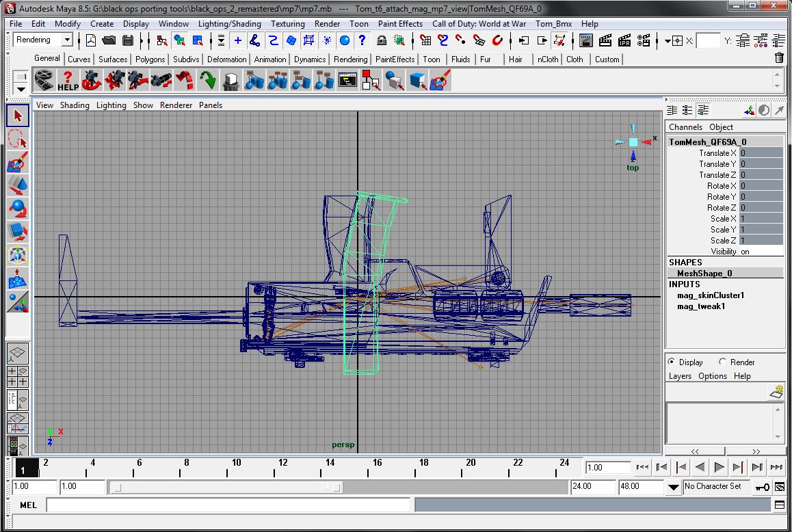Pick the Scale tool cube icon
Screen dimensions: 792x532
point(18,232)
